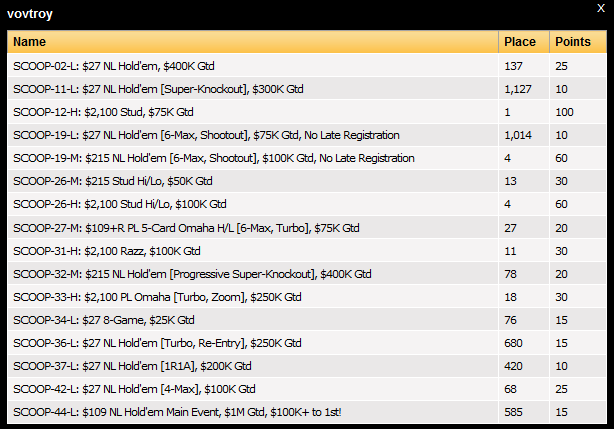
Task: Select SCOOP-33-H PL Omaha Turbo Zoom name
Action: pos(157,297)
